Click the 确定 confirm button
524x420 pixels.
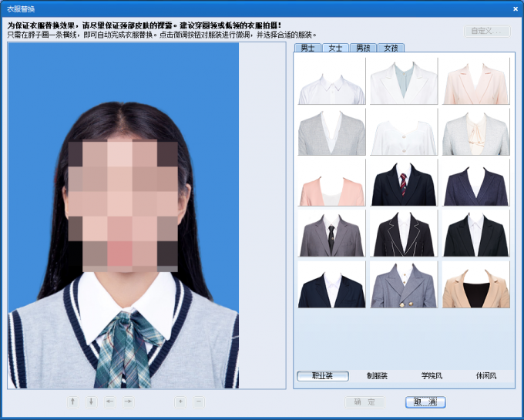point(365,402)
